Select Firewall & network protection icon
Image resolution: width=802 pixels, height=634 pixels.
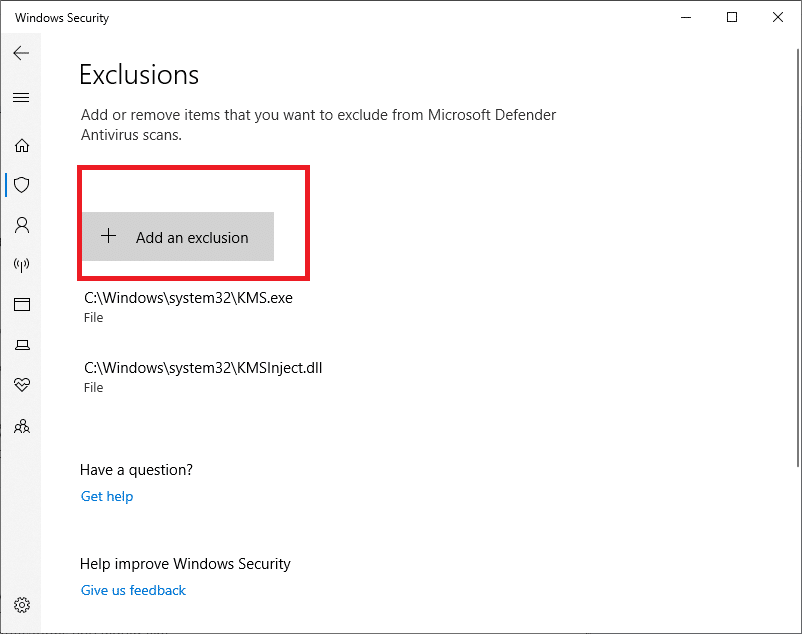point(21,265)
